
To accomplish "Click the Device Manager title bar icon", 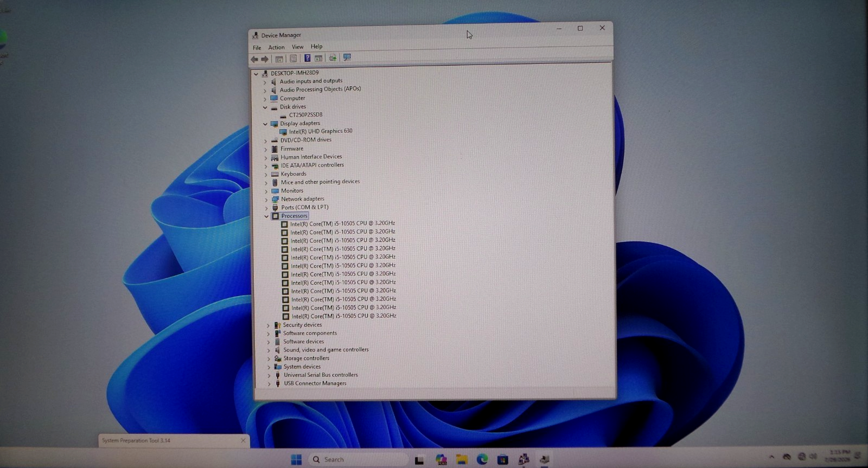I will click(256, 35).
